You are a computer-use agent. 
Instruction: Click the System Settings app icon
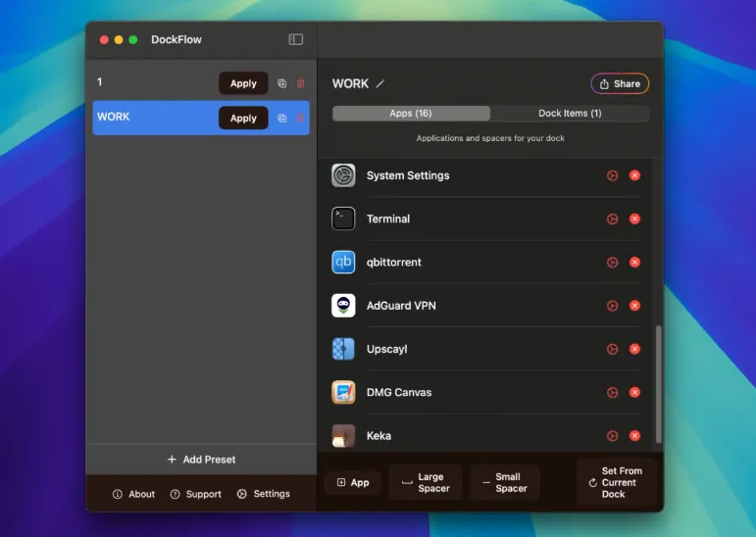point(343,175)
